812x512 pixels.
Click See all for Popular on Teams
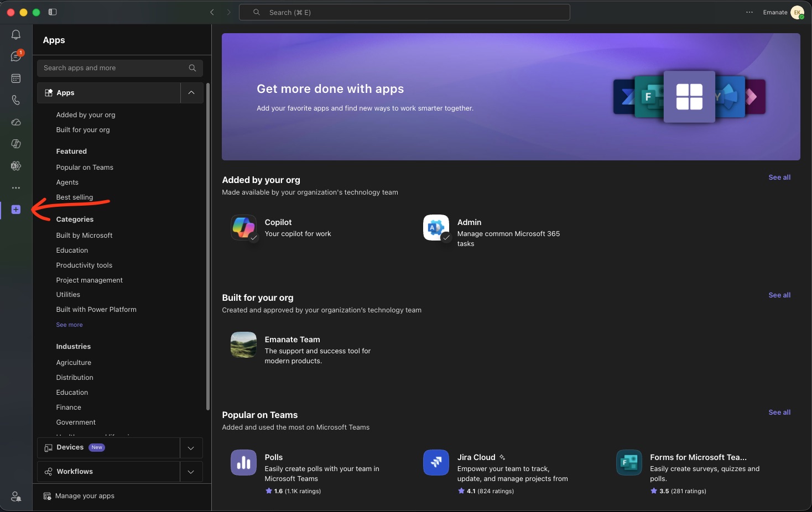click(779, 412)
